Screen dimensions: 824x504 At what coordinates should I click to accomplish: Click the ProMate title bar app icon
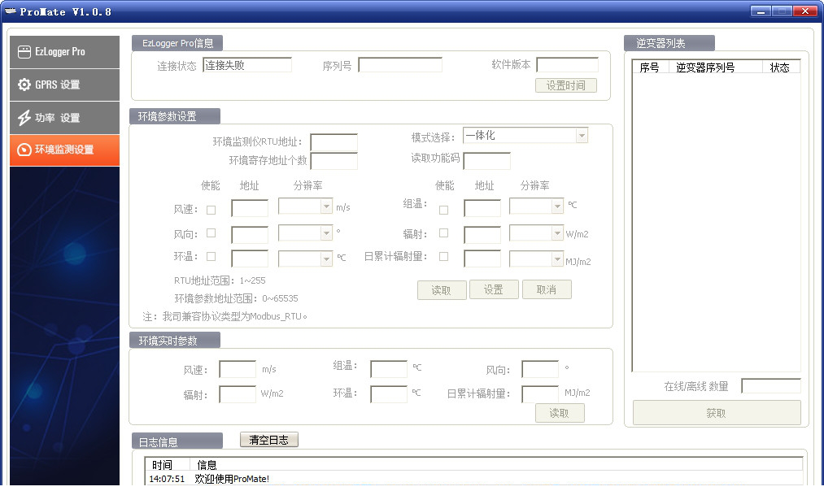click(x=11, y=11)
